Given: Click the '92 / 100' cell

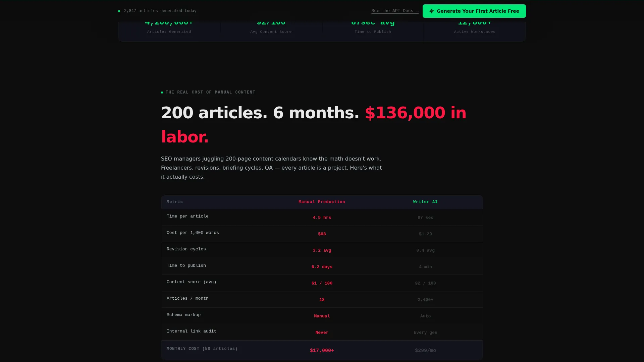Looking at the screenshot, I should point(425,284).
